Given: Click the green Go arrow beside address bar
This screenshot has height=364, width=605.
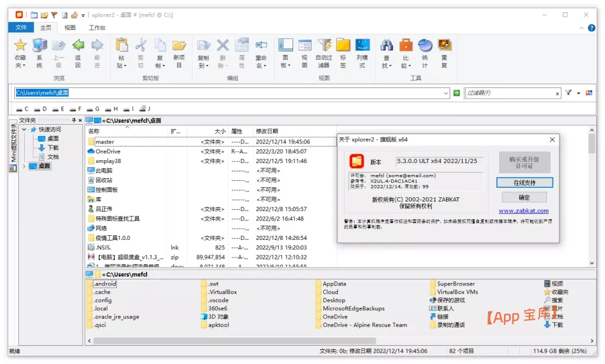Looking at the screenshot, I should pyautogui.click(x=456, y=93).
